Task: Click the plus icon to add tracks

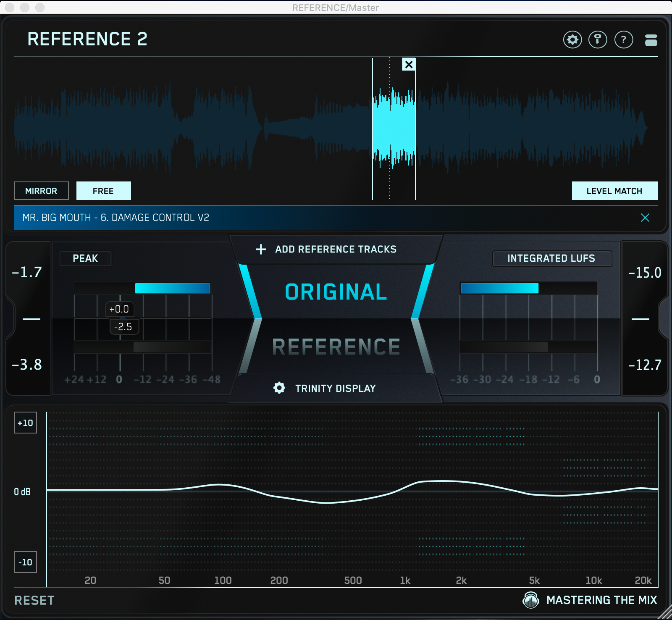Action: pyautogui.click(x=261, y=249)
